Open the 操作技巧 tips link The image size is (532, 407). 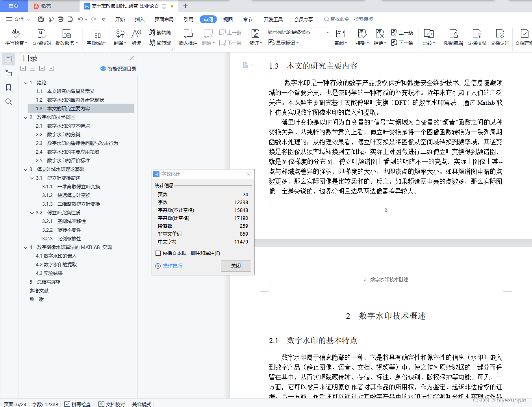(x=169, y=266)
